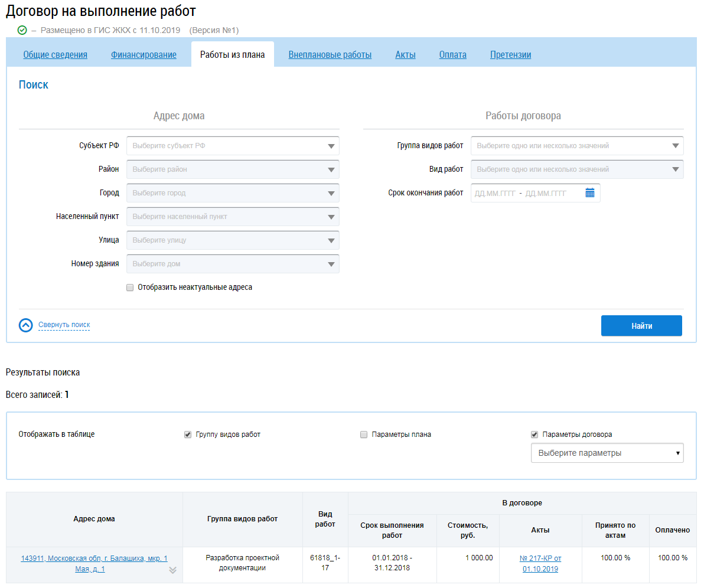Open the 'Оплата' tab
704x588 pixels.
click(x=452, y=55)
